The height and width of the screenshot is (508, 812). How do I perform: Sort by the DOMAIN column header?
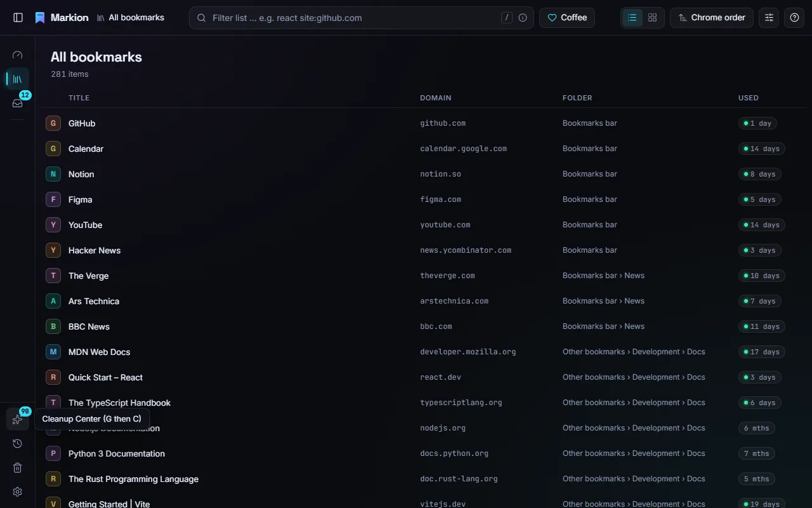click(x=436, y=98)
